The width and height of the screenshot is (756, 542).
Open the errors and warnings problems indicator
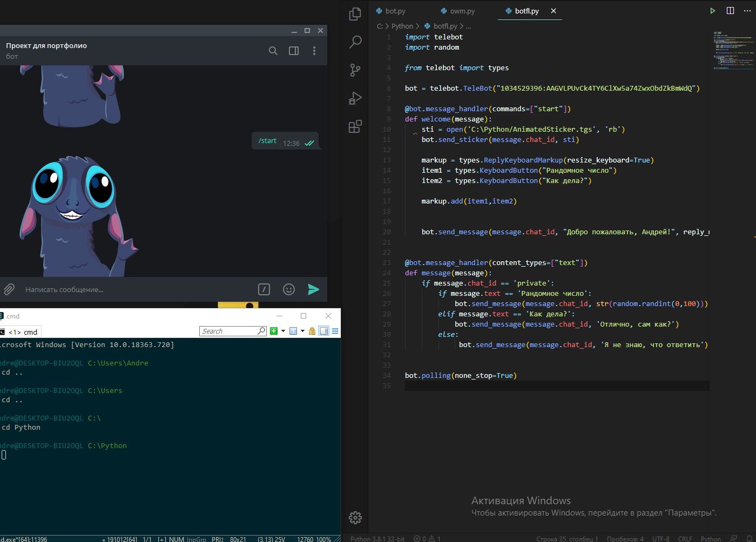(x=427, y=539)
